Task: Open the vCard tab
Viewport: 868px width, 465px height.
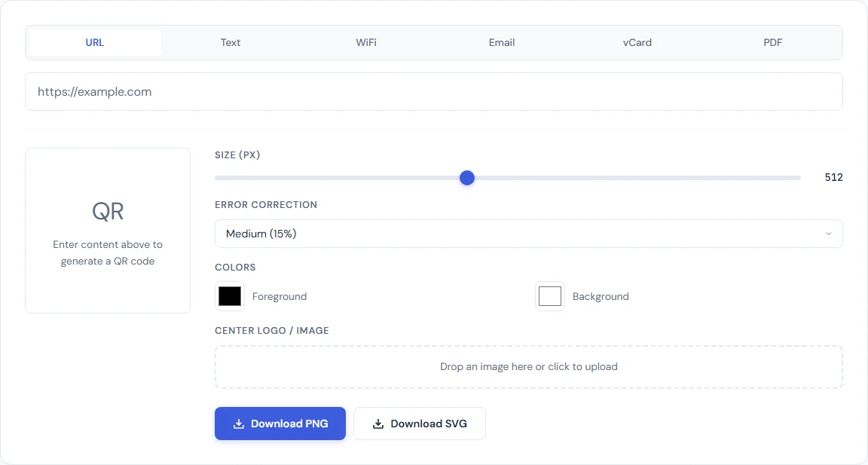Action: click(x=637, y=42)
